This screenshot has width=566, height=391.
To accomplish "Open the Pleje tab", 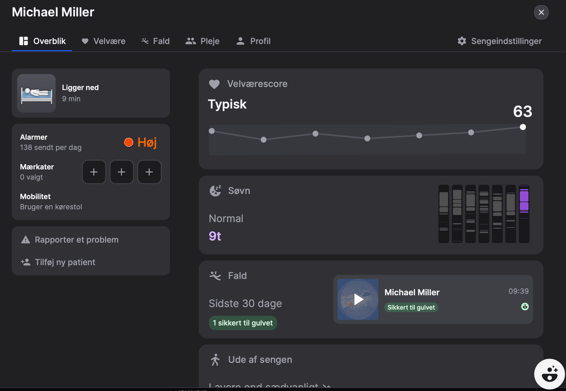I will (203, 41).
